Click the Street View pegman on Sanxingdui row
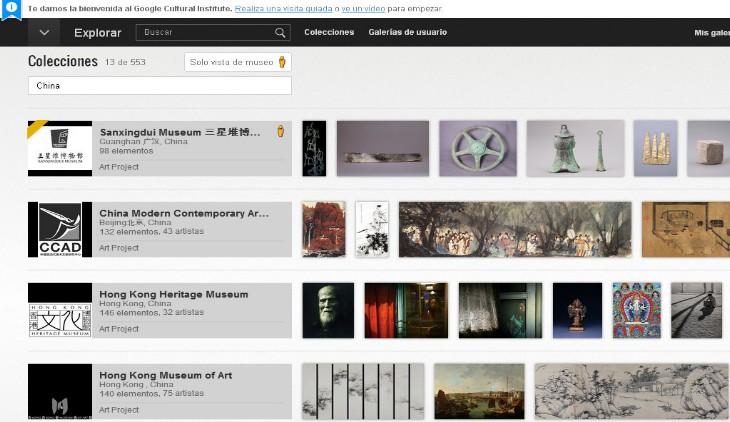This screenshot has height=422, width=730. (280, 131)
